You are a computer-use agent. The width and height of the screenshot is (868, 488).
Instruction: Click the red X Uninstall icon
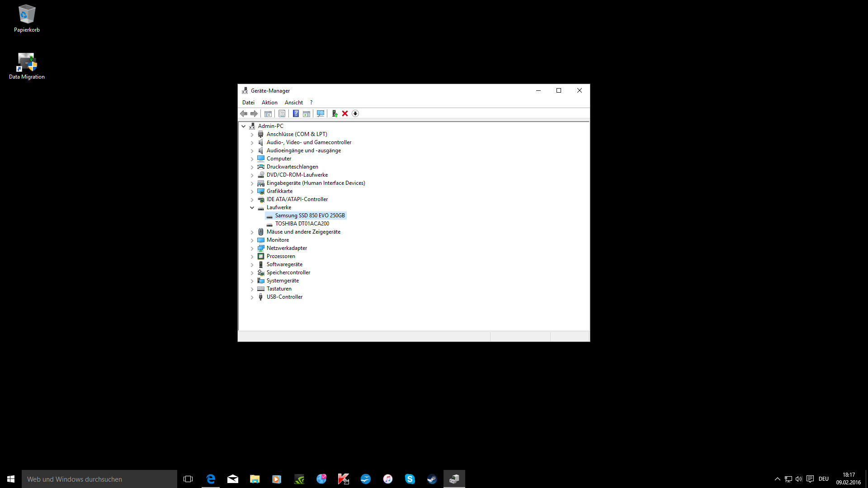[345, 113]
